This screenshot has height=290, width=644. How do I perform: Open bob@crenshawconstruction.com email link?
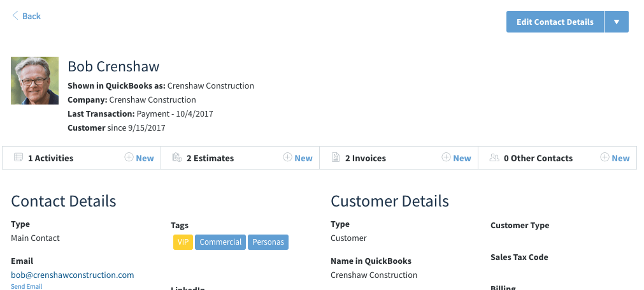click(73, 275)
